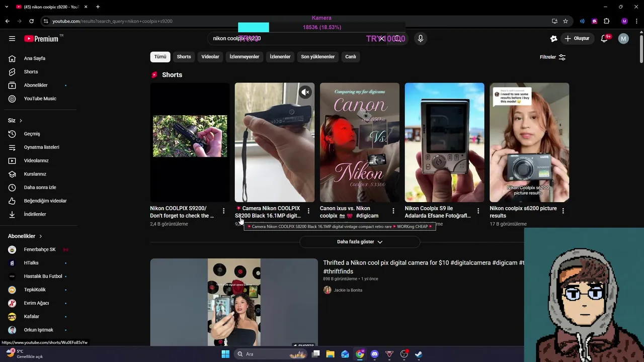Open Nikon coolpix s6200 picture results thumbnail
Viewport: 644px width, 362px height.
tap(529, 142)
